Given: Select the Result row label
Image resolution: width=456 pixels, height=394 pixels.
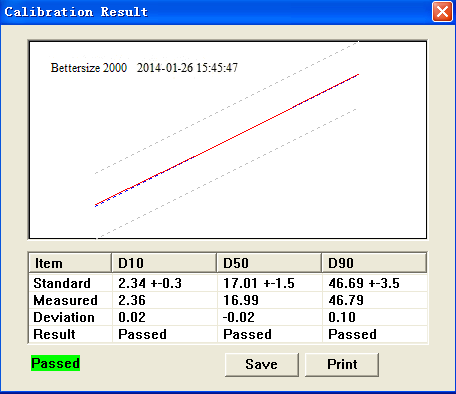Looking at the screenshot, I should coord(54,334).
